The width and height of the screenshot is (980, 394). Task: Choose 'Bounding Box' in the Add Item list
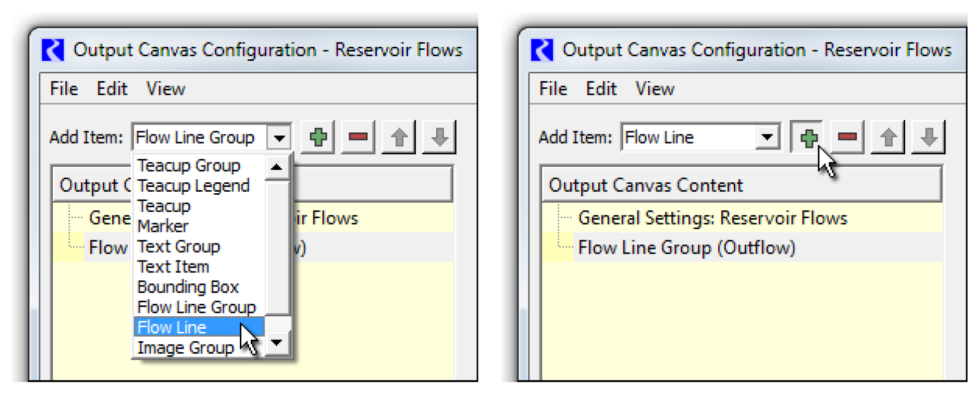(188, 287)
